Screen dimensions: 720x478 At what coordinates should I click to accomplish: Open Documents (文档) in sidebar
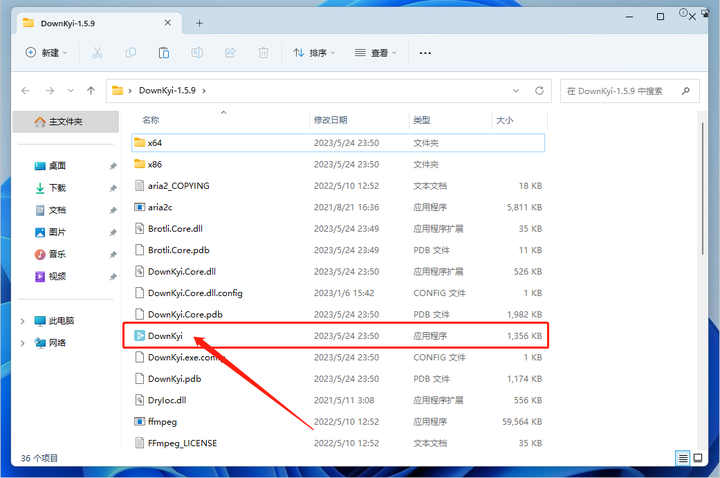coord(57,210)
